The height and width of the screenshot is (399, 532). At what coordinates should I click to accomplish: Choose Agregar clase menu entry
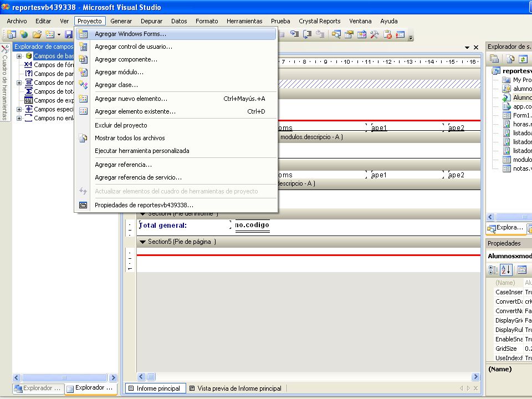click(x=176, y=85)
